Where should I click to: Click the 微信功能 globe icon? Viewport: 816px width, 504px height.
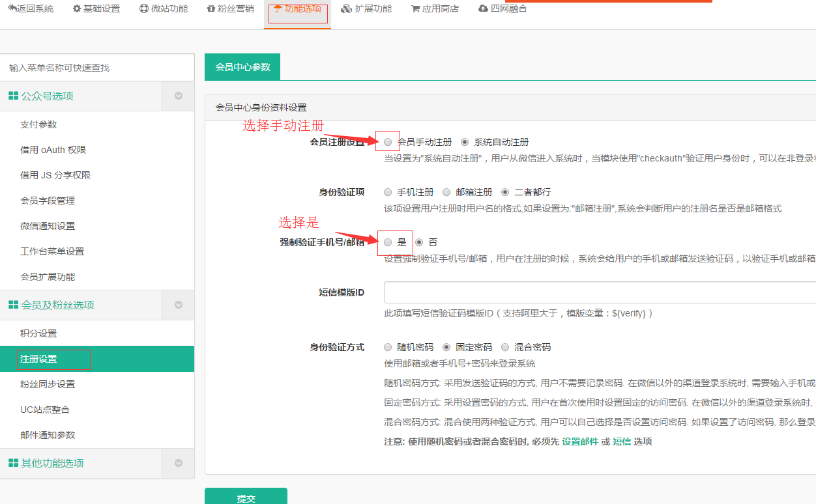click(144, 9)
